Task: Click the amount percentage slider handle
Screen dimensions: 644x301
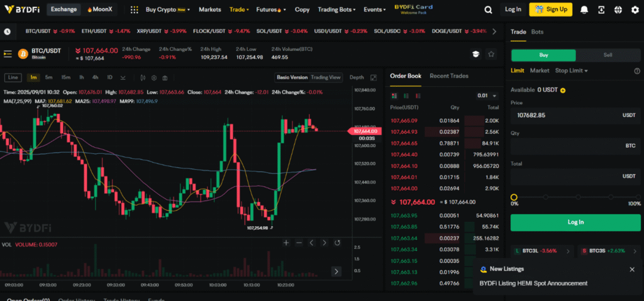Action: click(x=514, y=197)
